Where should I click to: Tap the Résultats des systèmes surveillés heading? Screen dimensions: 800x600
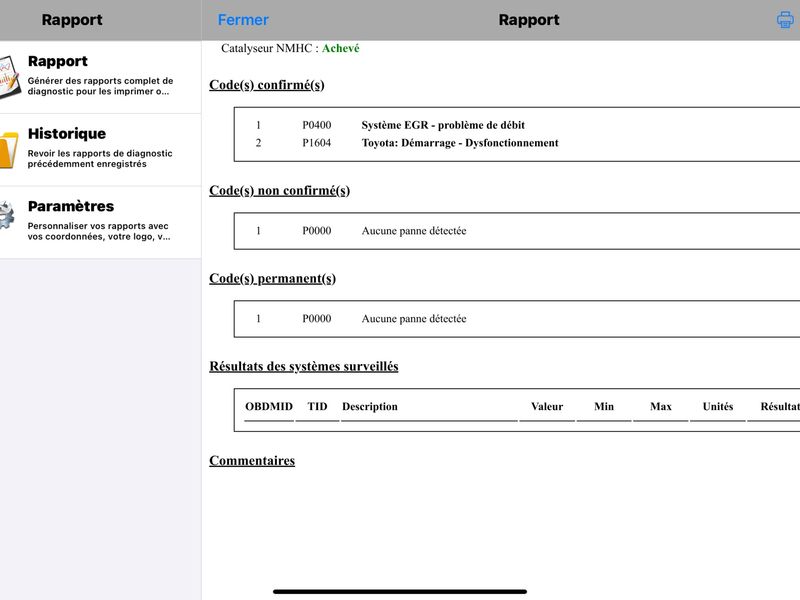coord(304,366)
